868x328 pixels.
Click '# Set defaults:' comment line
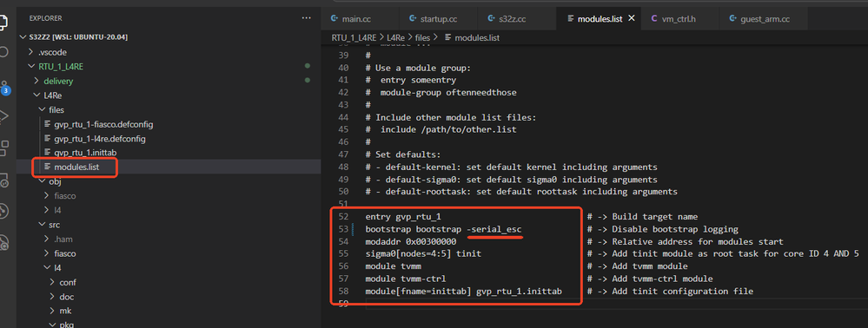click(x=403, y=154)
